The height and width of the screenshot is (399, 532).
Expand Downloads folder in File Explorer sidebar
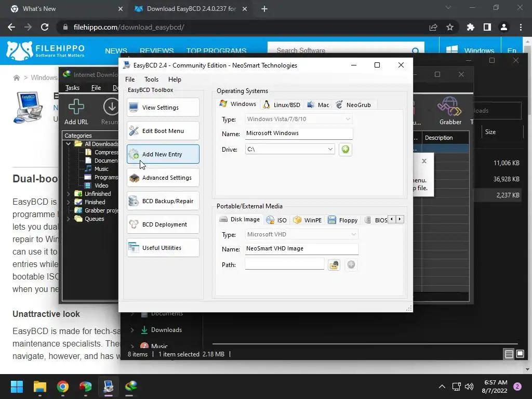tap(132, 330)
